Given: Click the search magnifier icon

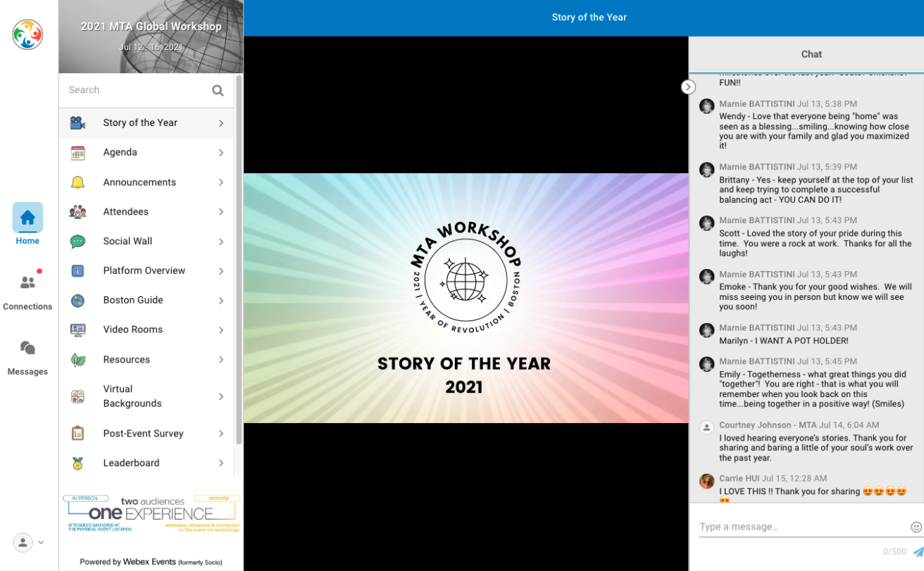Looking at the screenshot, I should (218, 90).
